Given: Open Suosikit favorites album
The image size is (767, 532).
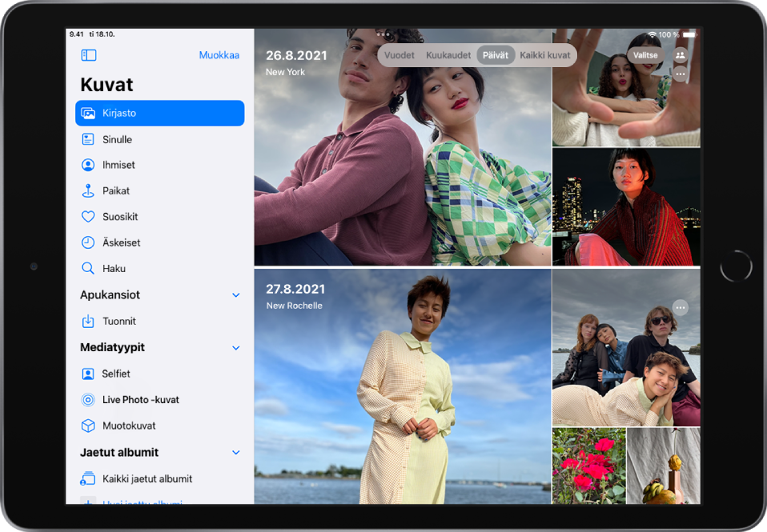Looking at the screenshot, I should point(120,217).
